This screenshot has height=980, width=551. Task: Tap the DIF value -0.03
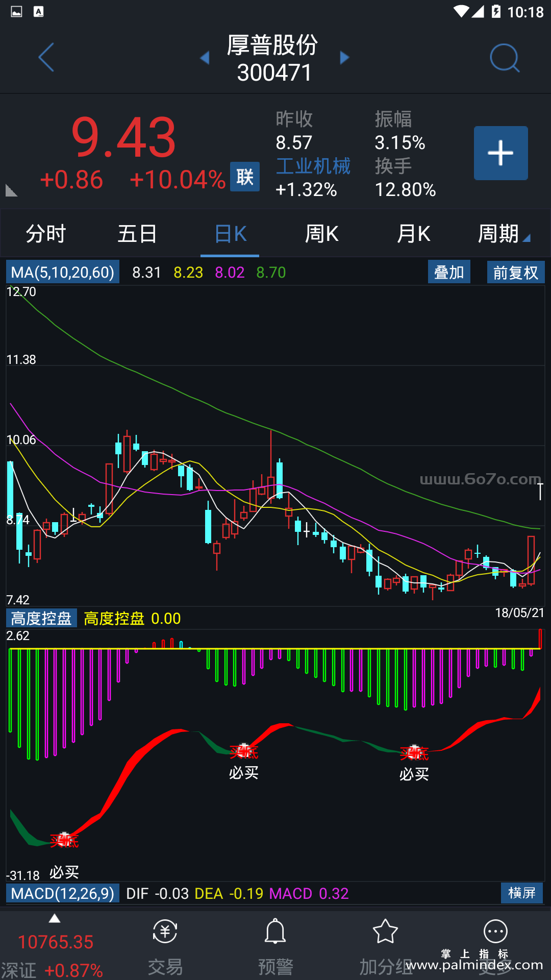[171, 893]
